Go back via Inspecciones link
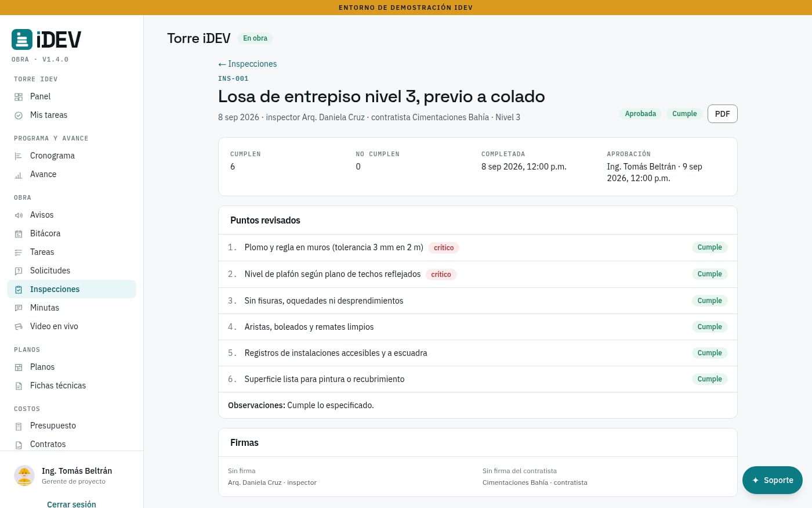 pos(248,64)
